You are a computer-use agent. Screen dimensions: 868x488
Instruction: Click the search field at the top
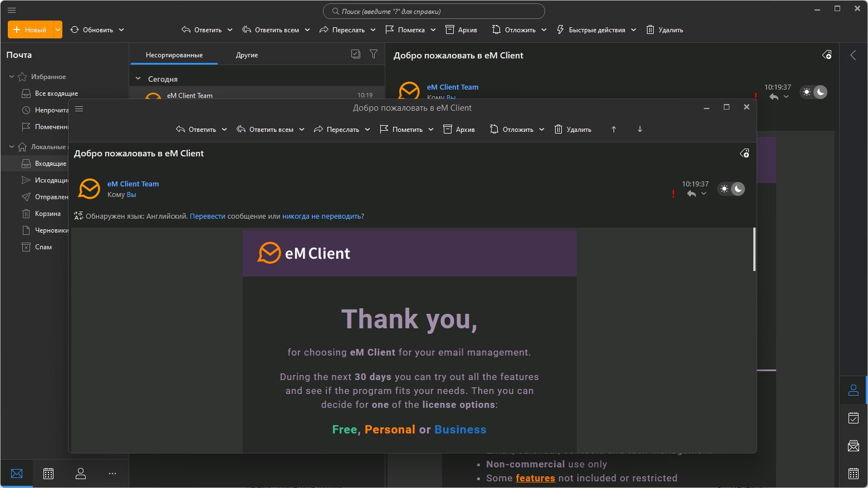(434, 11)
